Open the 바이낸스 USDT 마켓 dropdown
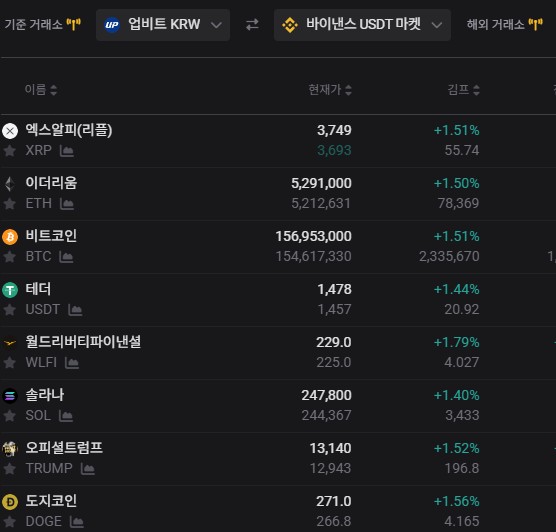Screen dimensions: 556x532 click(x=362, y=25)
